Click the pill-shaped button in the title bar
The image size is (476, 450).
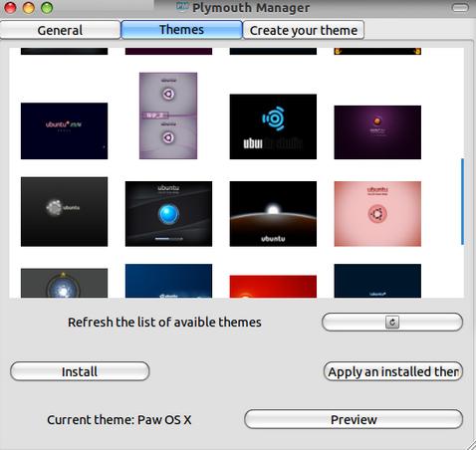pyautogui.click(x=460, y=7)
